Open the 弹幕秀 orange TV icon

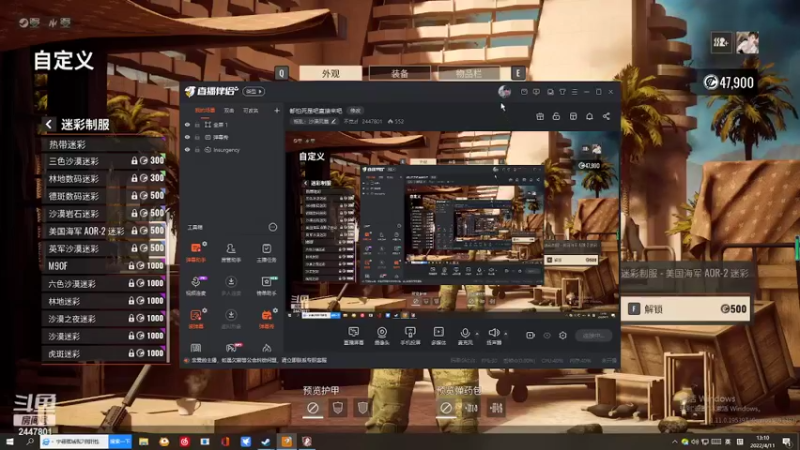click(x=266, y=319)
